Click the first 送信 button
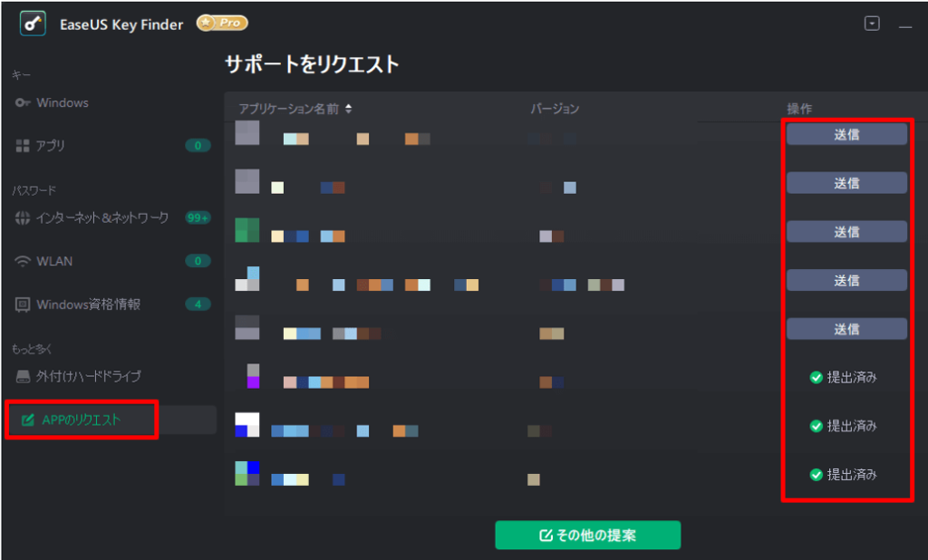This screenshot has width=928, height=560. (846, 134)
